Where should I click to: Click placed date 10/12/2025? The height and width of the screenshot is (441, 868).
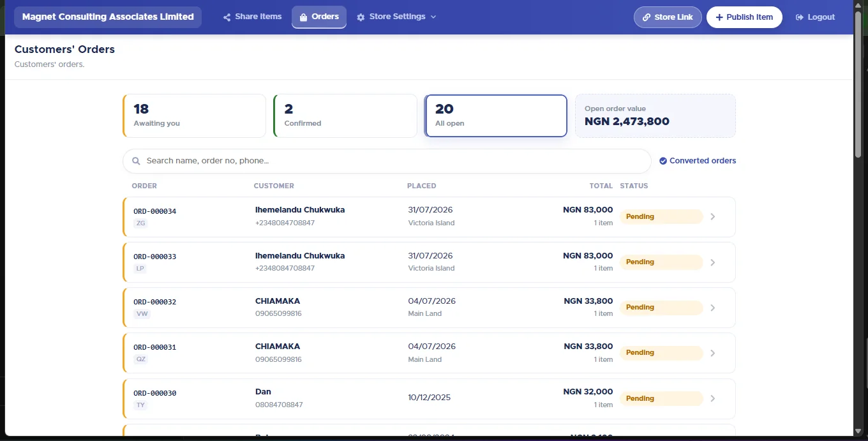click(430, 398)
